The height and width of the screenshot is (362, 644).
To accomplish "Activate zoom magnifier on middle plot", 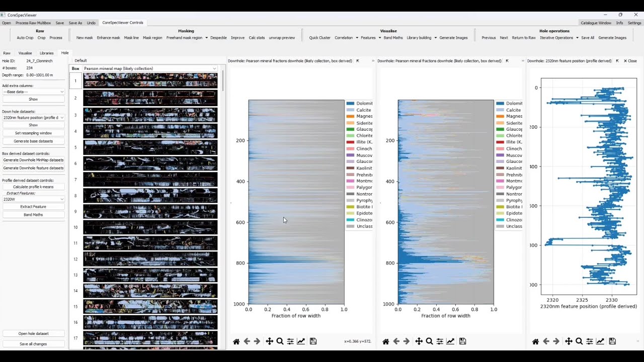I will pyautogui.click(x=429, y=341).
